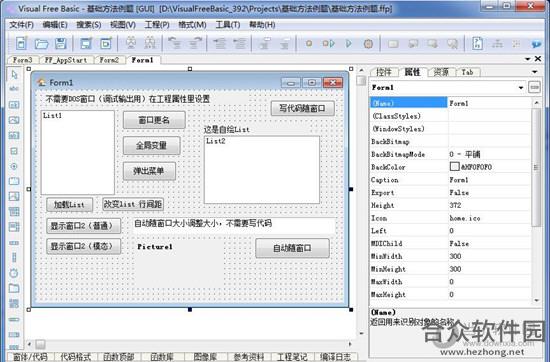Switch to the 资源 panel tab
Image resolution: width=550 pixels, height=362 pixels.
(x=441, y=72)
